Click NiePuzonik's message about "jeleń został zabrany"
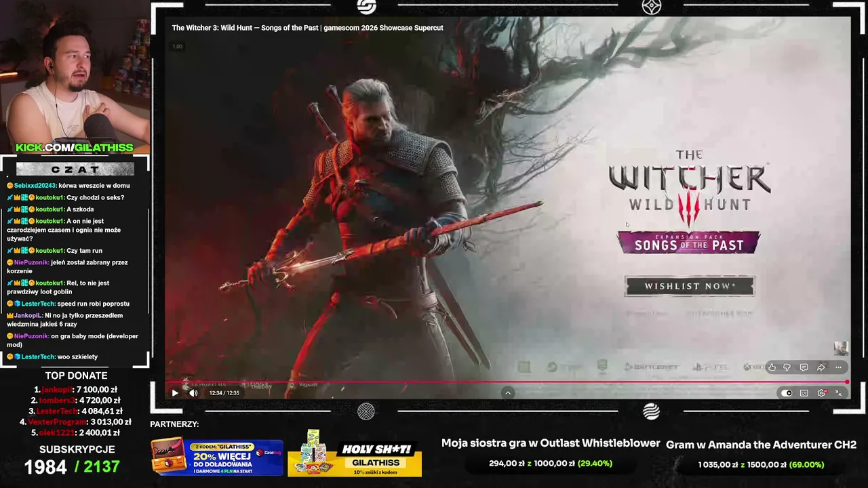Viewport: 868px width, 488px height. click(x=67, y=266)
